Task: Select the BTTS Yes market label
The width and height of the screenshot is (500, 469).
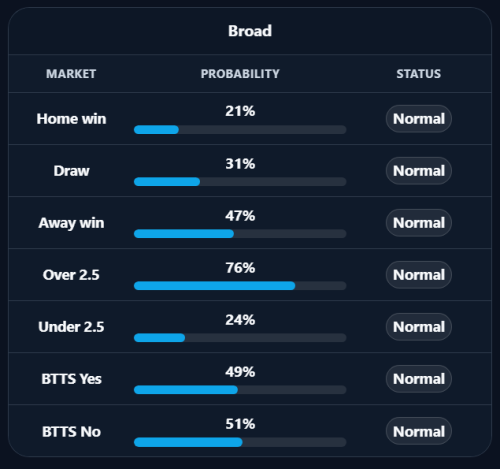Action: 71,379
